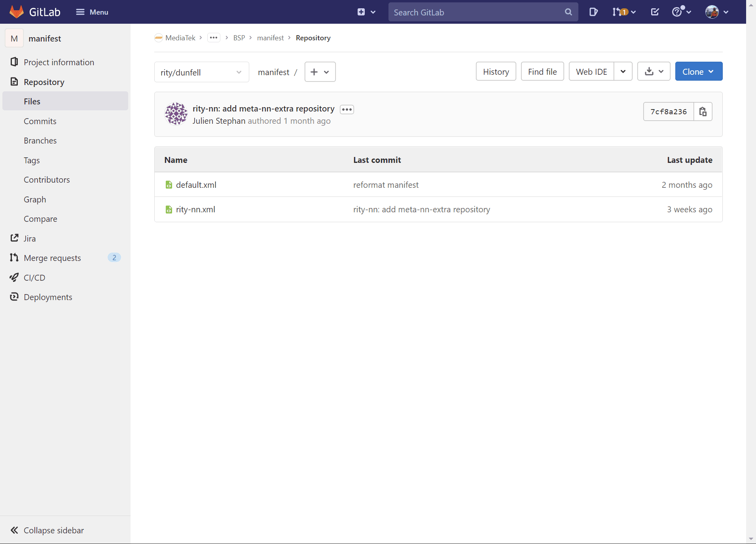Open reformat manifest commit link

(x=386, y=185)
